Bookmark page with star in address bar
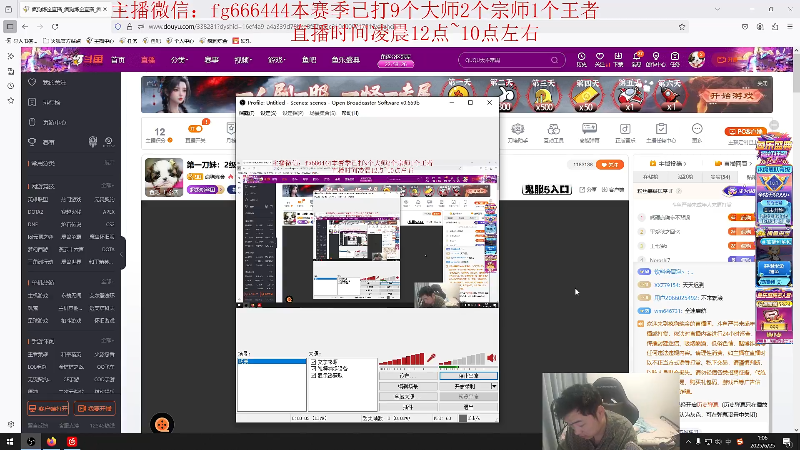Screen dimensions: 800x450 pos(682,27)
